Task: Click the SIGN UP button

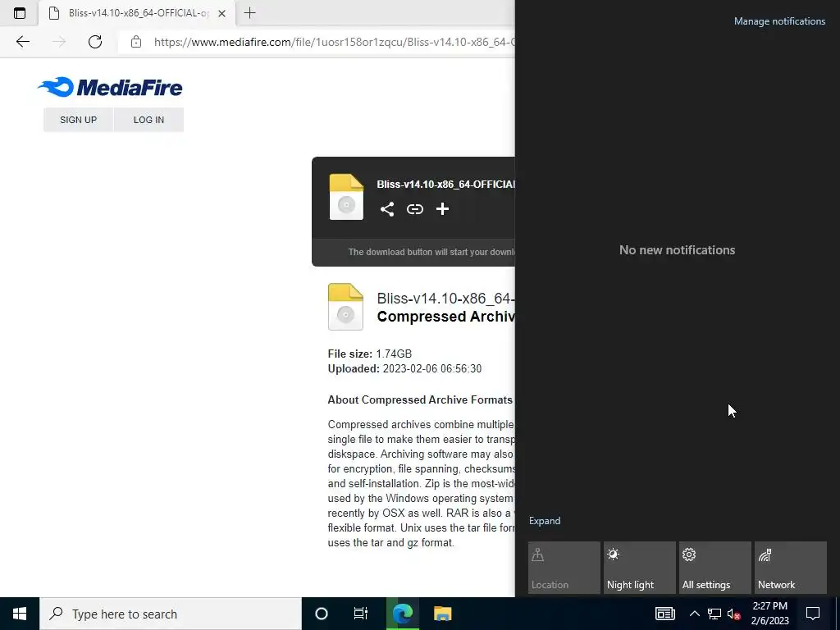Action: pyautogui.click(x=78, y=120)
